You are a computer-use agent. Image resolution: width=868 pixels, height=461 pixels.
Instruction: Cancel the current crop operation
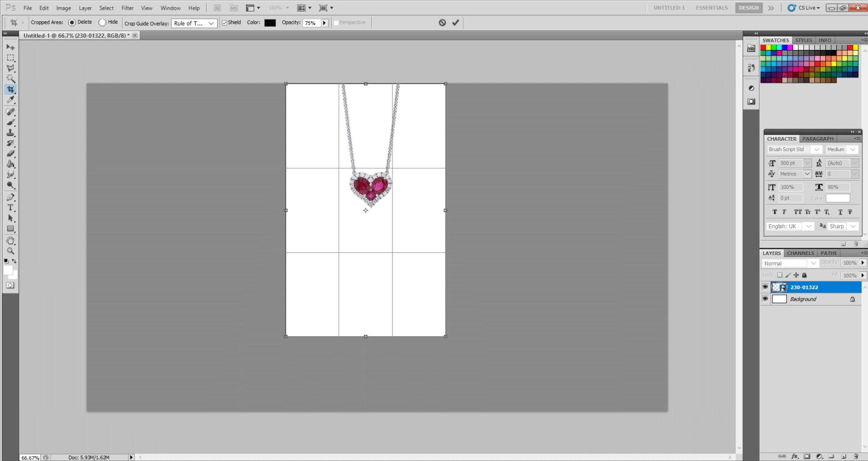(442, 23)
